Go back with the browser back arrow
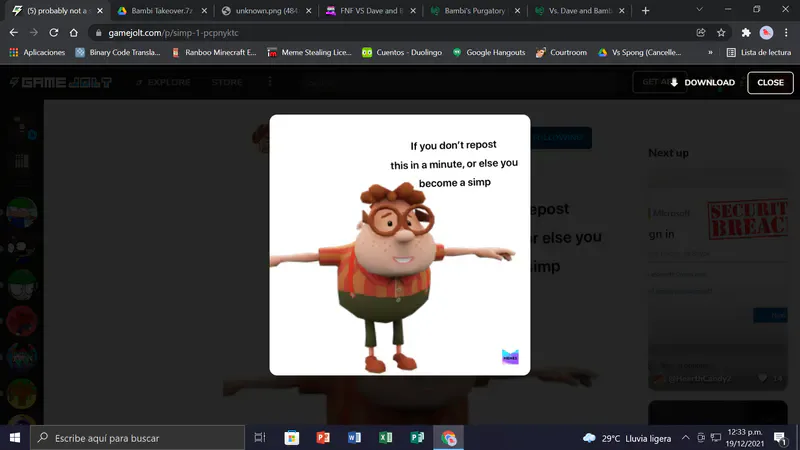 click(14, 33)
